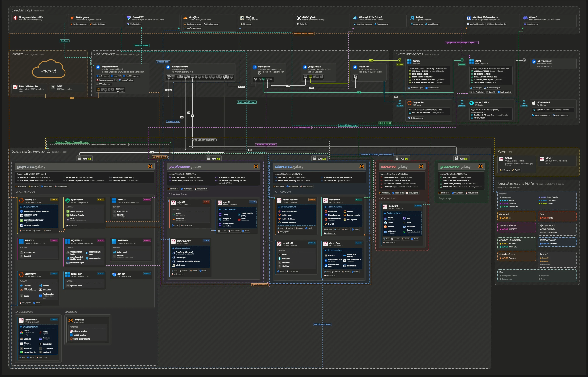Select the G6 Pro camera UniFi icon

(534, 62)
